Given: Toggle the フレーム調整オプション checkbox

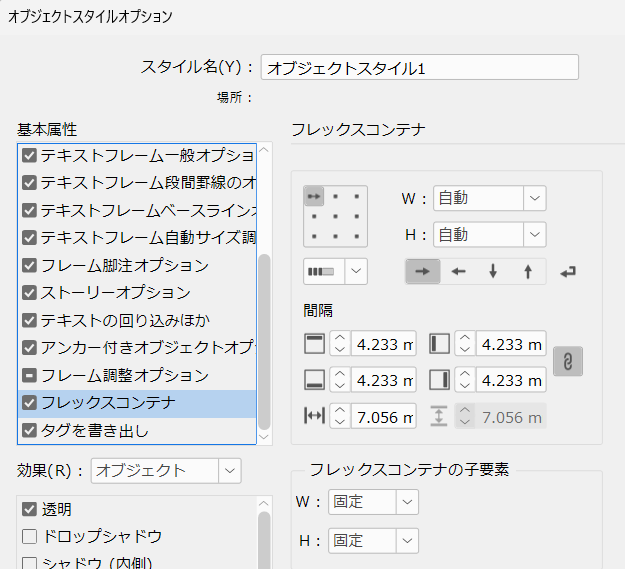Looking at the screenshot, I should 30,376.
